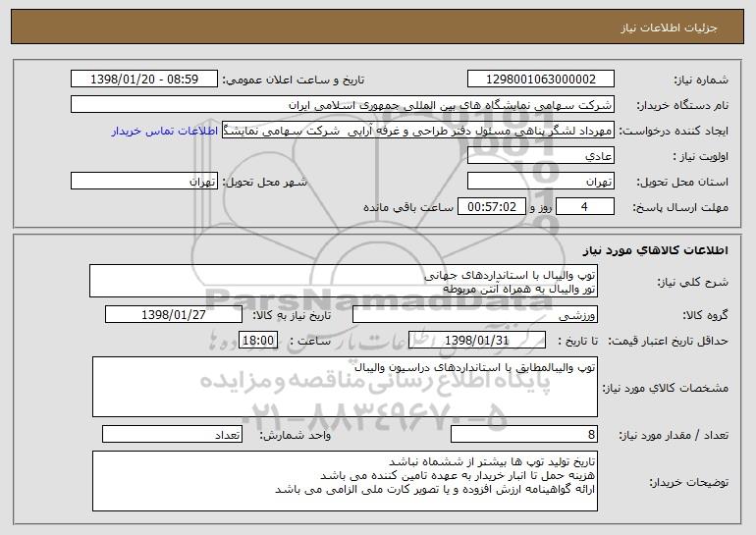Click the line about گواهینامه ارزش افزوده
Image resolution: width=756 pixels, height=535 pixels.
[435, 489]
